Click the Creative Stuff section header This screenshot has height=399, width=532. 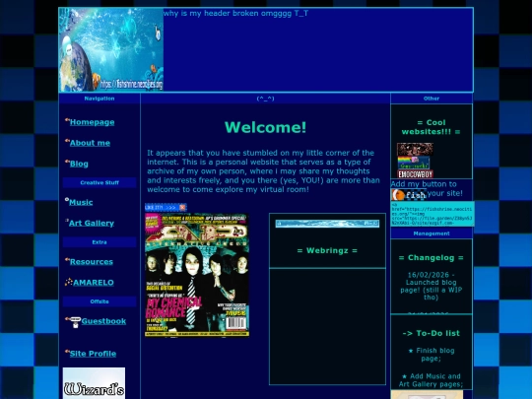(x=100, y=182)
